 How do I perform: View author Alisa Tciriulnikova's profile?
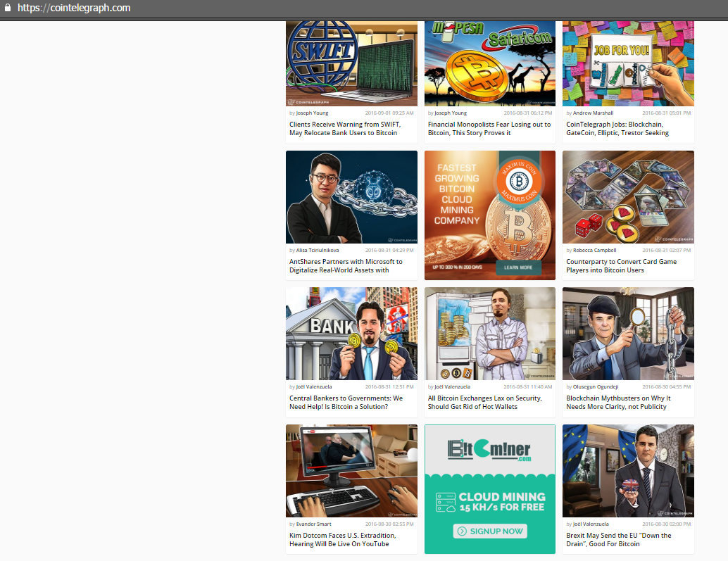coord(318,250)
